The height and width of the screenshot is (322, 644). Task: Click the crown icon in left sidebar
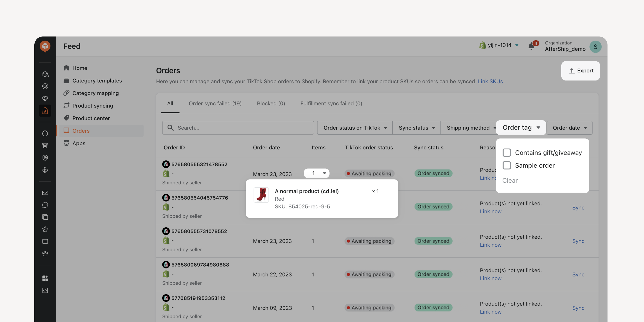point(45,254)
